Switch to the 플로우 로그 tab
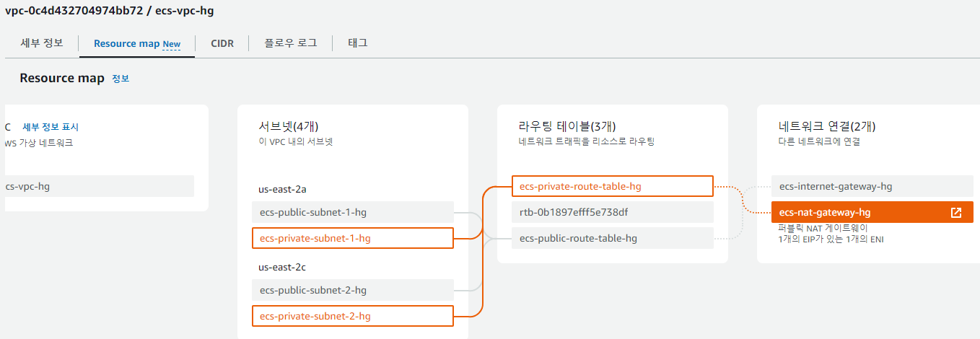980x339 pixels. pyautogui.click(x=290, y=43)
